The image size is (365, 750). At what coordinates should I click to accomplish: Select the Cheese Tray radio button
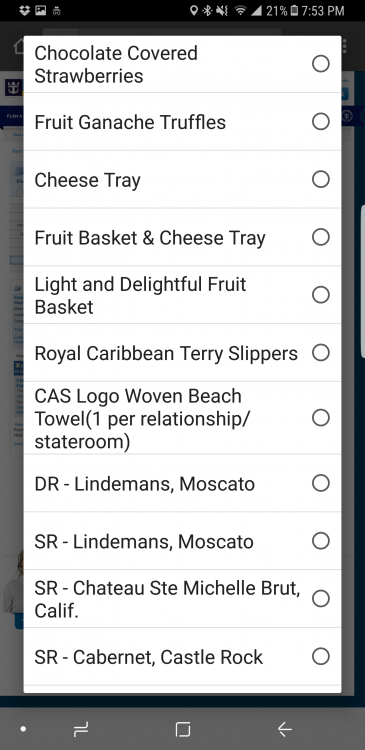click(x=321, y=179)
